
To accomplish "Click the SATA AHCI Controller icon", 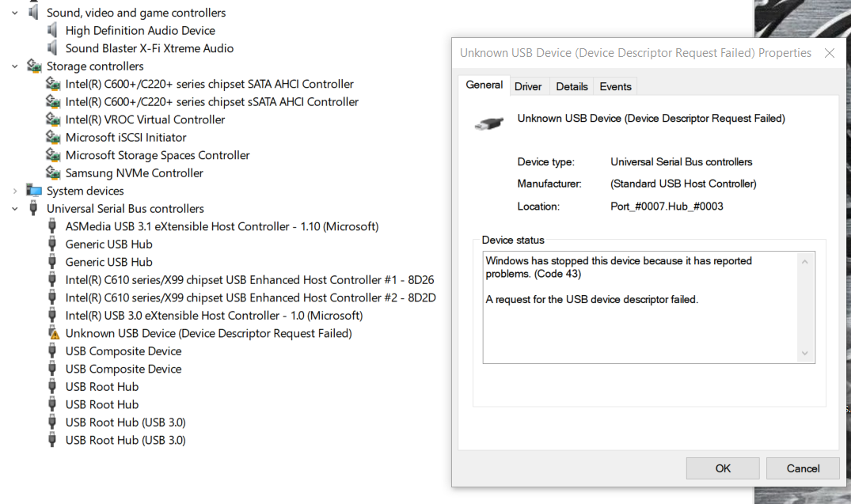I will click(x=53, y=84).
